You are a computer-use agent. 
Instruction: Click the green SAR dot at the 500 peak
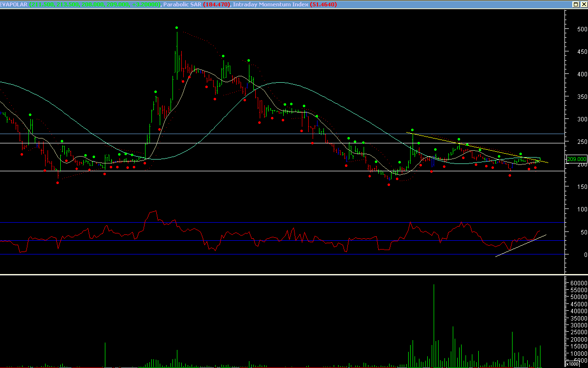[x=176, y=28]
